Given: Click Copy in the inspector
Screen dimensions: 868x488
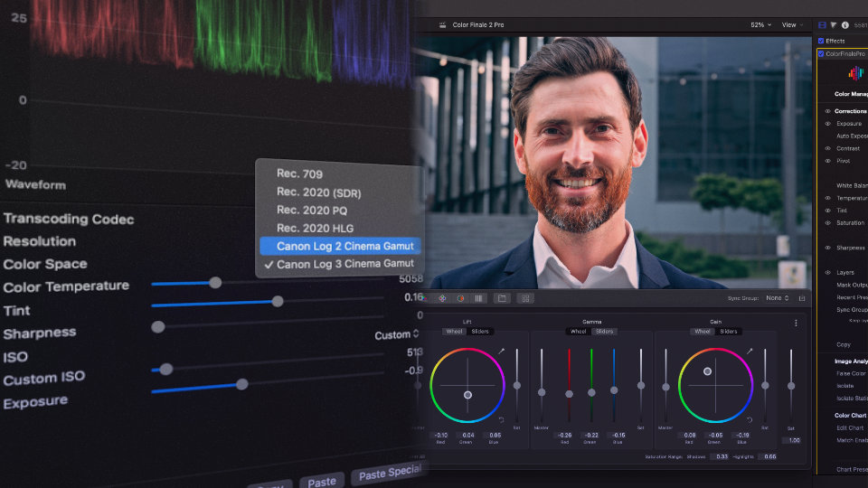Looking at the screenshot, I should (844, 344).
